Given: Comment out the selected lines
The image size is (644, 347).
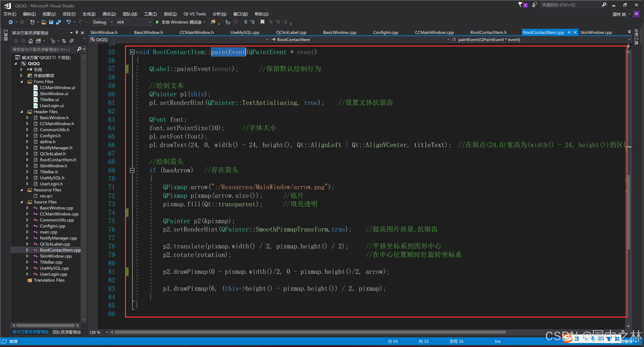Looking at the screenshot, I should 245,22.
